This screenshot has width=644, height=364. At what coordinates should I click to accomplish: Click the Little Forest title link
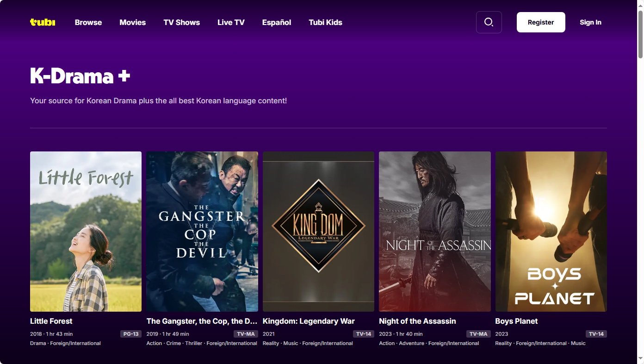(x=51, y=321)
